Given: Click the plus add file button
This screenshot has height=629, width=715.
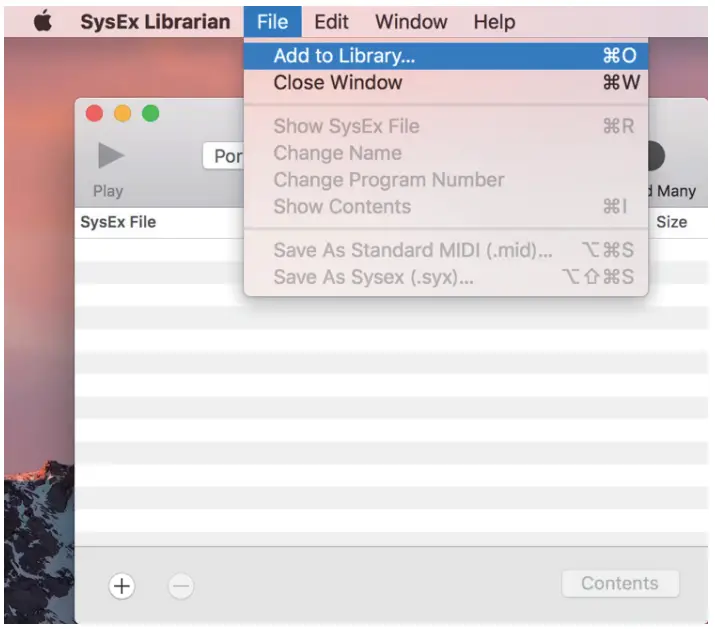Looking at the screenshot, I should [x=122, y=586].
